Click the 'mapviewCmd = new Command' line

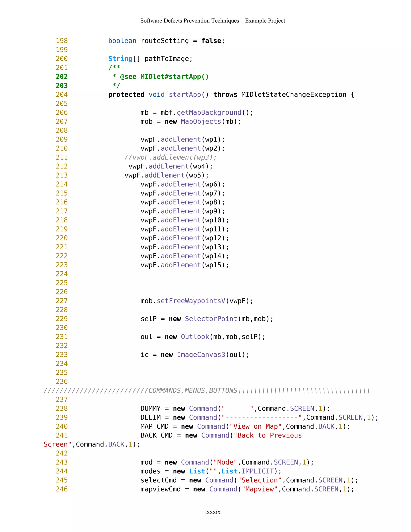pos(247,489)
